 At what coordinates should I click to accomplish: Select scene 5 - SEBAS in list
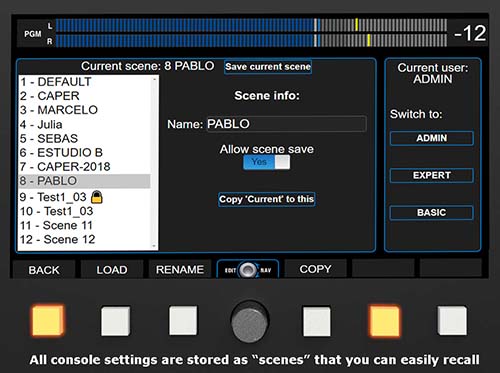click(85, 138)
